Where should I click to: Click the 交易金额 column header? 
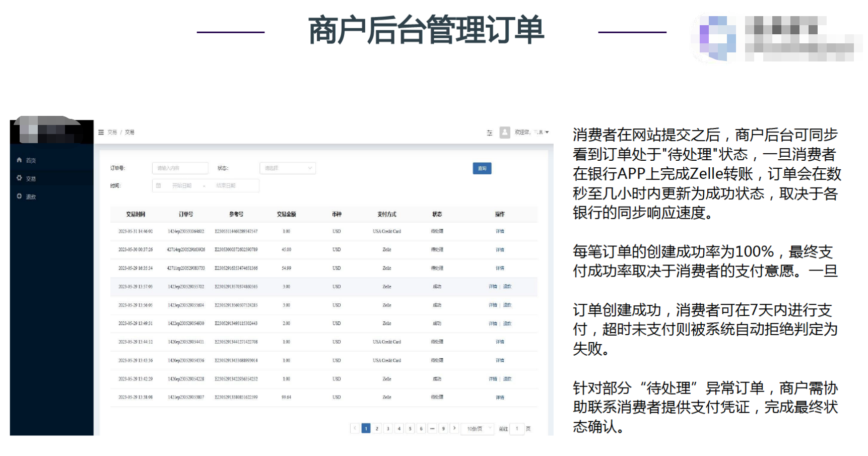click(x=286, y=214)
